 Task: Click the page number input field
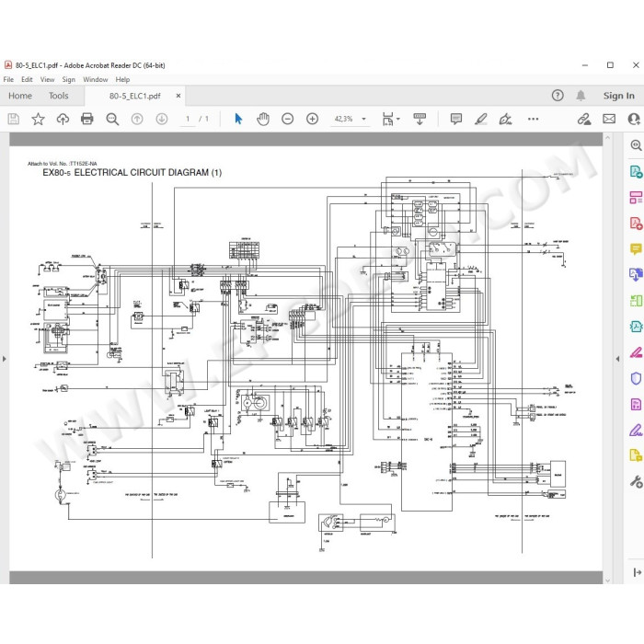point(188,119)
